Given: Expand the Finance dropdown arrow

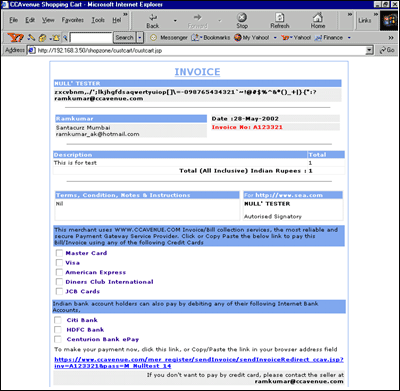Looking at the screenshot, I should pos(349,38).
